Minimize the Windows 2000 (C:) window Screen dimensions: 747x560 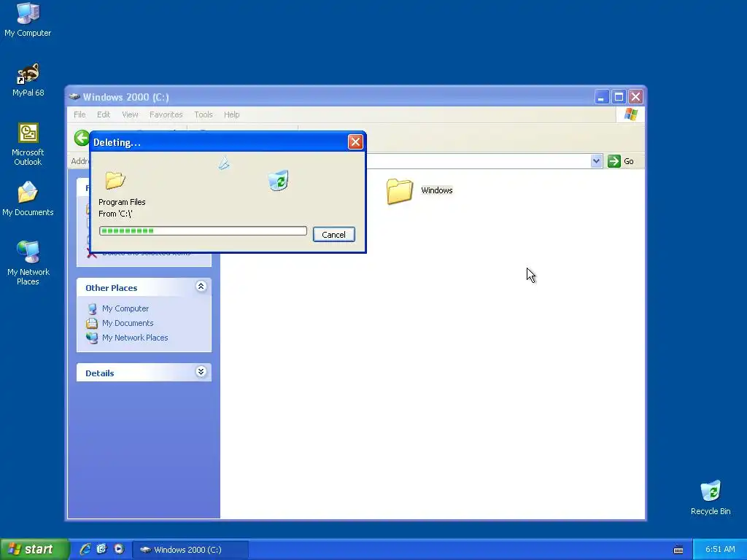coord(602,97)
